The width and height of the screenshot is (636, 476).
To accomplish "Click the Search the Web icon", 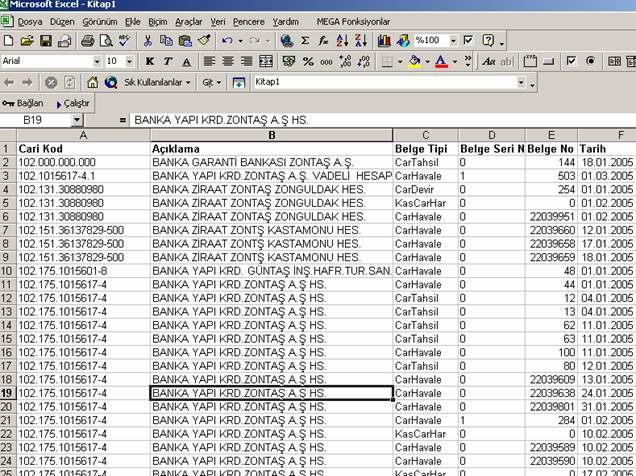I will [111, 82].
